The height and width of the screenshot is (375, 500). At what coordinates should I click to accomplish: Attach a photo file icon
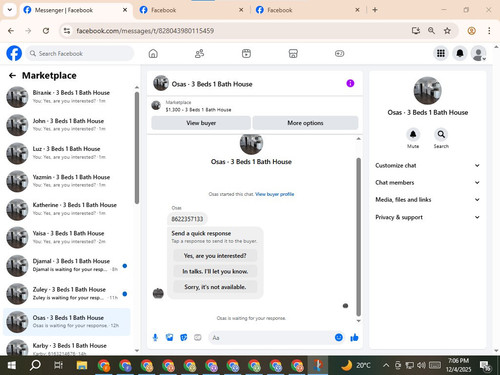170,338
